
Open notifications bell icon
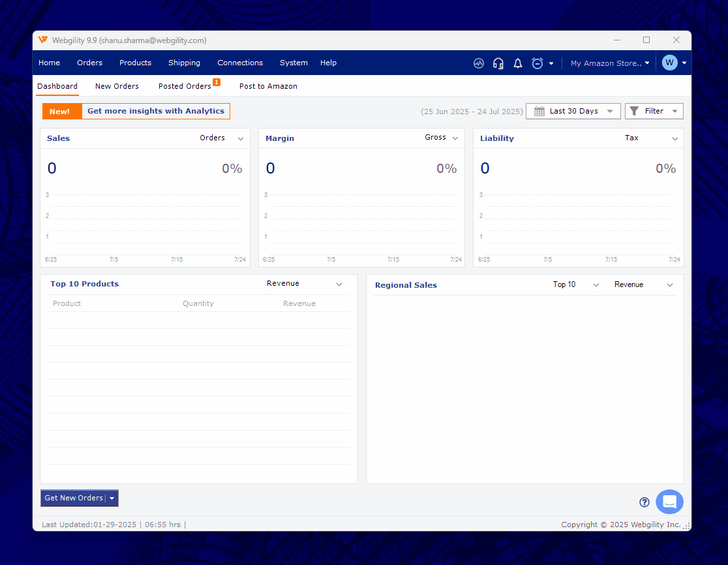(518, 63)
